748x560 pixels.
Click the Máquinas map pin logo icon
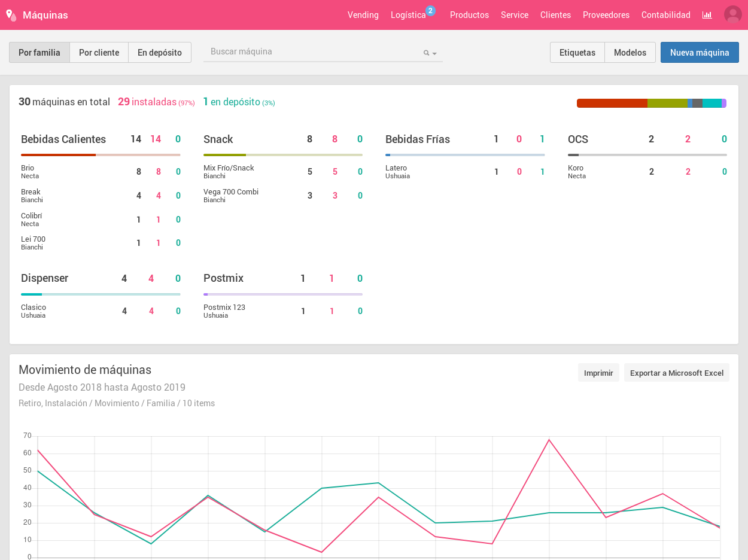click(x=11, y=15)
